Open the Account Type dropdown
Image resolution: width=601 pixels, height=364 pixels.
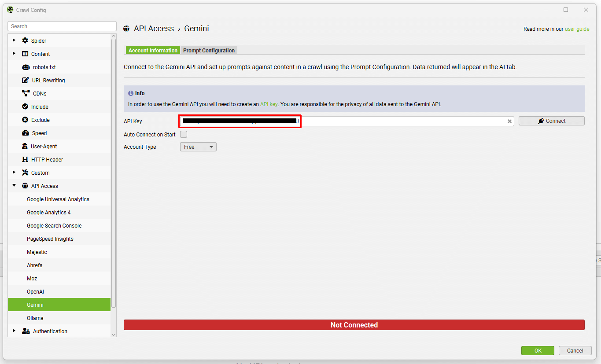point(198,147)
